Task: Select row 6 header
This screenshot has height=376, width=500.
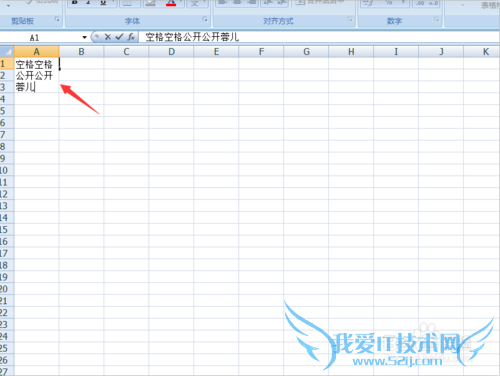Action: pos(7,123)
